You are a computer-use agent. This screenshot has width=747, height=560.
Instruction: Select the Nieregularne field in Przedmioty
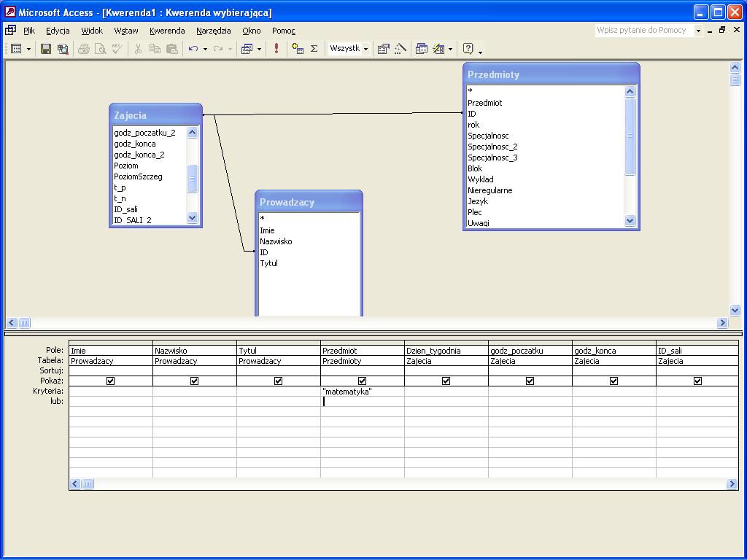point(489,190)
